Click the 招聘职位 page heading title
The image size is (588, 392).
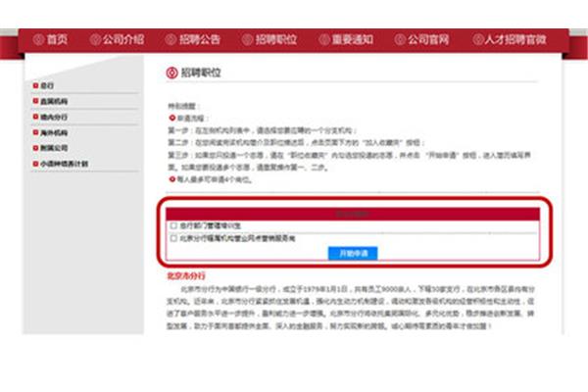coord(201,73)
